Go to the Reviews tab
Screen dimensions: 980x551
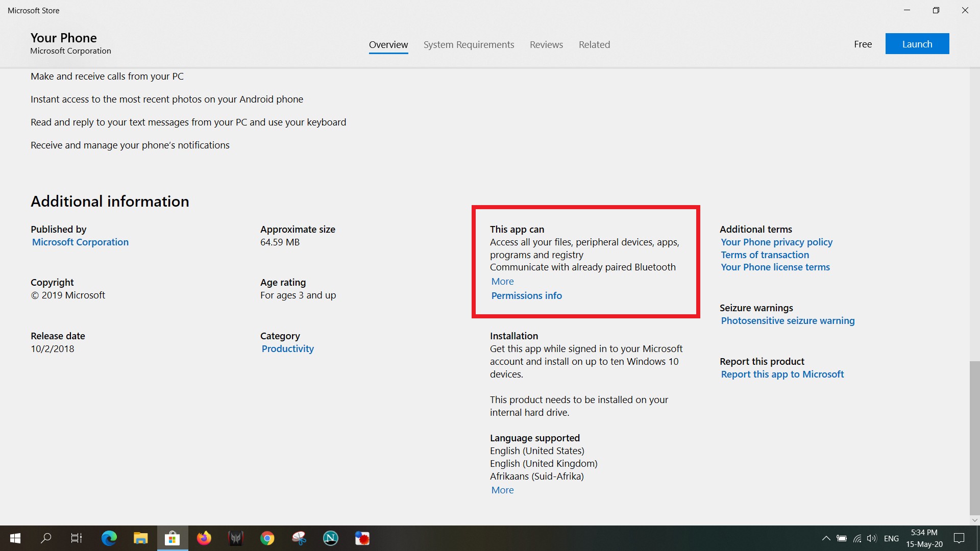[x=546, y=45]
